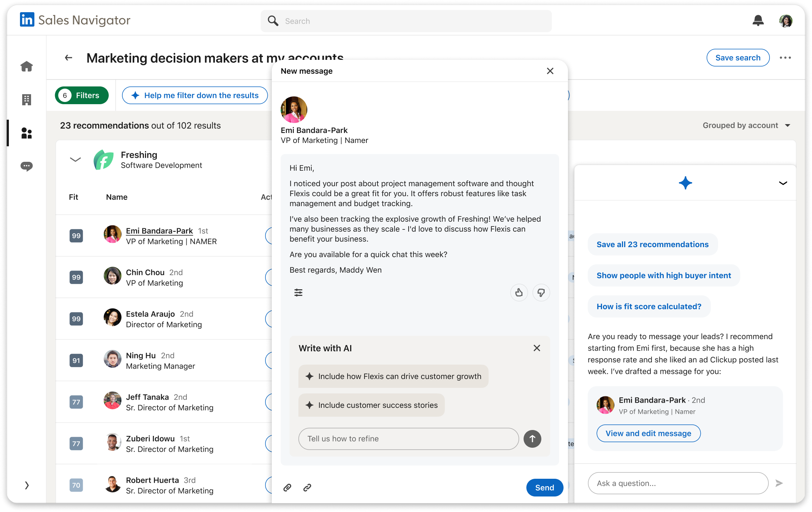Open the Accounts building sidebar icon
Viewport: 812px width, 512px height.
(x=27, y=99)
